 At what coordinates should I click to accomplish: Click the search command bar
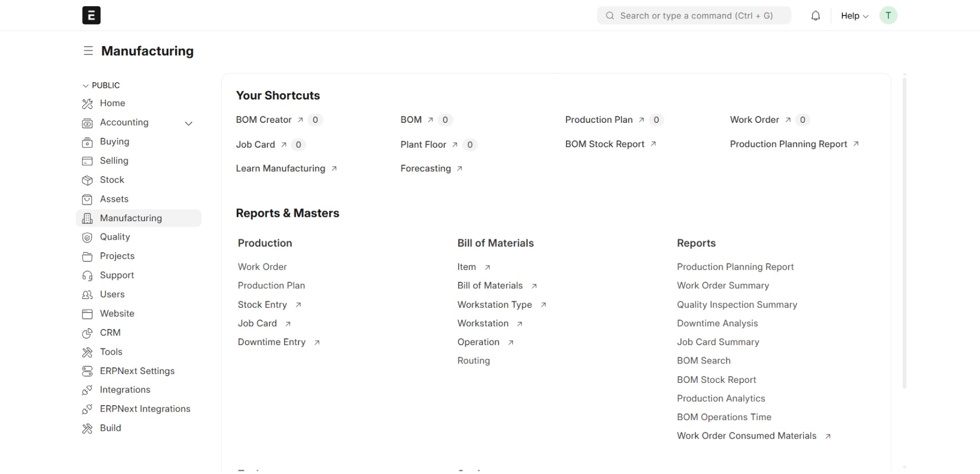(x=694, y=16)
